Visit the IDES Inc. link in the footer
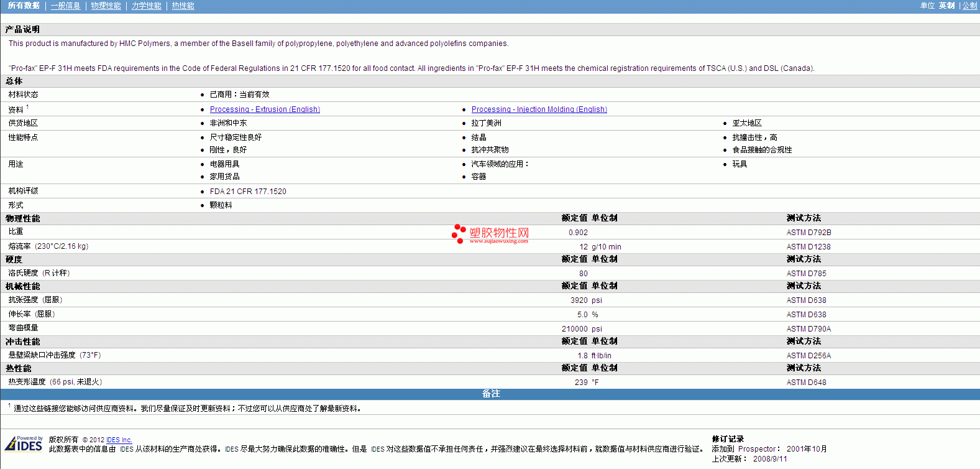 point(119,440)
